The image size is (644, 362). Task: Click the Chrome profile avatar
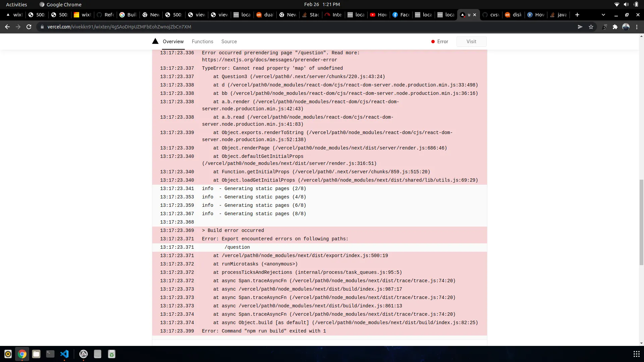click(626, 27)
